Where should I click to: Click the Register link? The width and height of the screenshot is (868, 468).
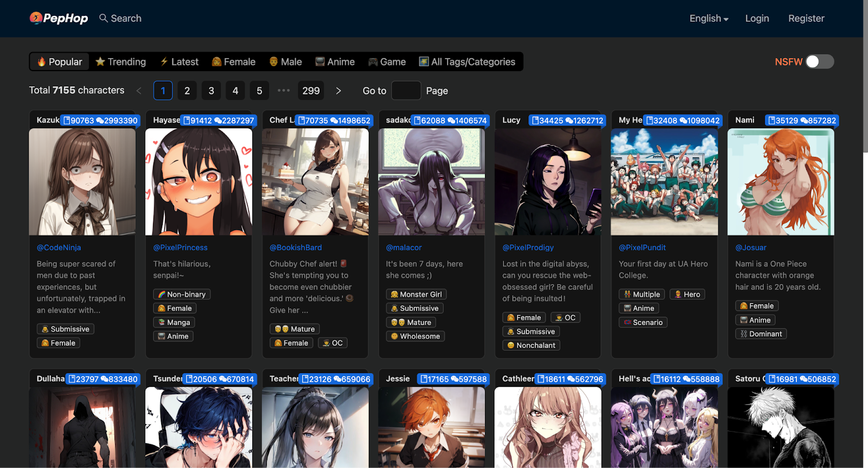click(x=806, y=18)
